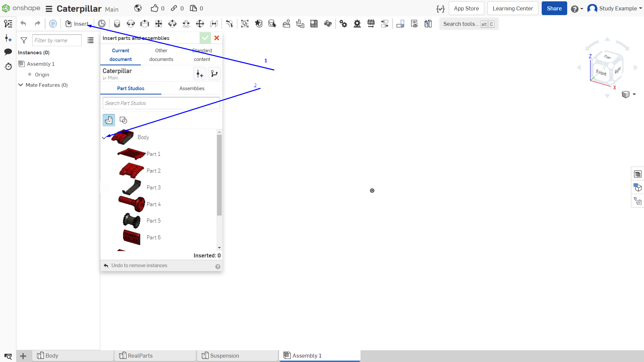Screen dimensions: 644x362
Task: Collapse the Mate Features section
Action: point(20,85)
